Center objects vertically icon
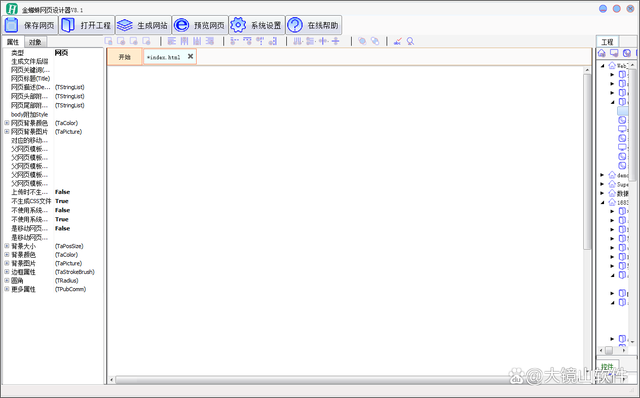This screenshot has height=398, width=640. pyautogui.click(x=336, y=41)
